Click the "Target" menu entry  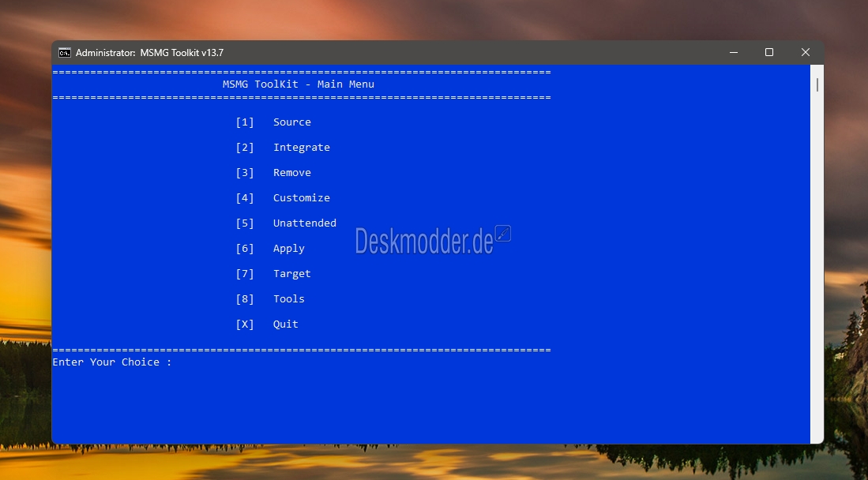[x=291, y=274]
